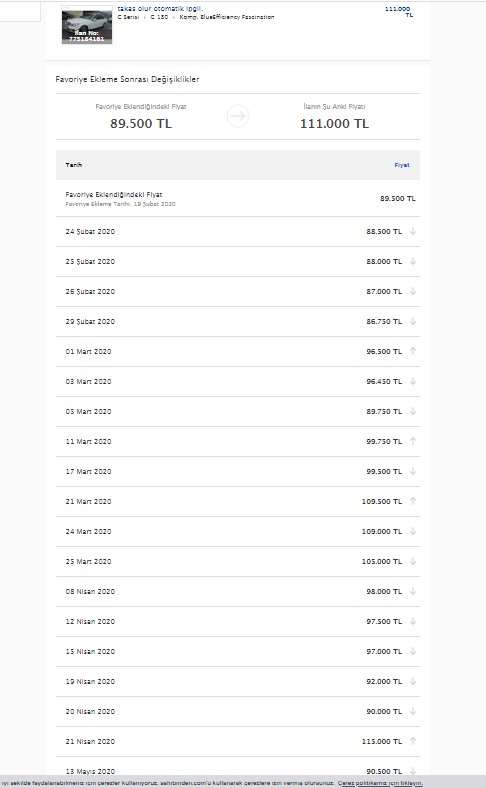Click the current price 111.000 TL
486x788 pixels.
[334, 124]
